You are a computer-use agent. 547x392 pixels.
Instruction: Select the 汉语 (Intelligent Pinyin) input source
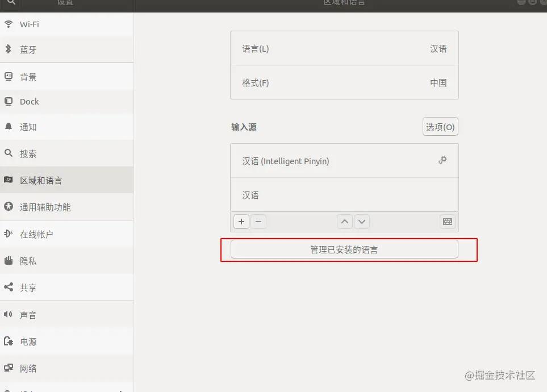click(344, 161)
